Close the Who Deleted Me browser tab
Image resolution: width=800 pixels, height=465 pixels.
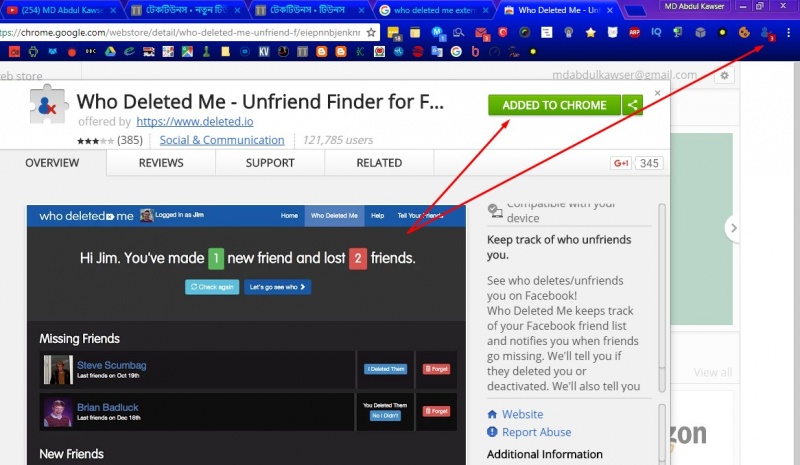pyautogui.click(x=610, y=10)
